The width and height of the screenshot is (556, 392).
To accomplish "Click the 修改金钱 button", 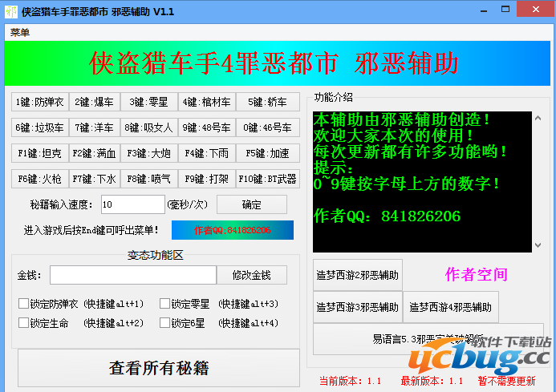I will pyautogui.click(x=252, y=275).
